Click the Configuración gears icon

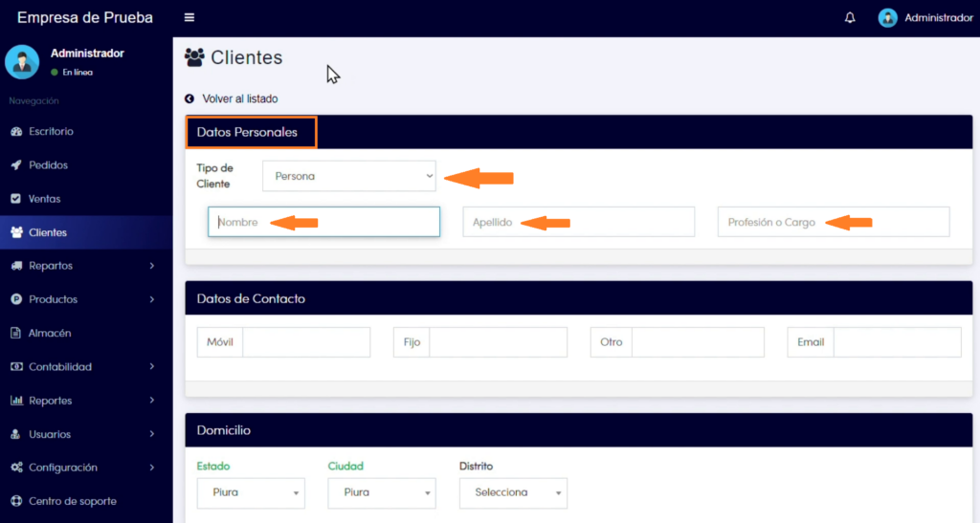pyautogui.click(x=16, y=468)
